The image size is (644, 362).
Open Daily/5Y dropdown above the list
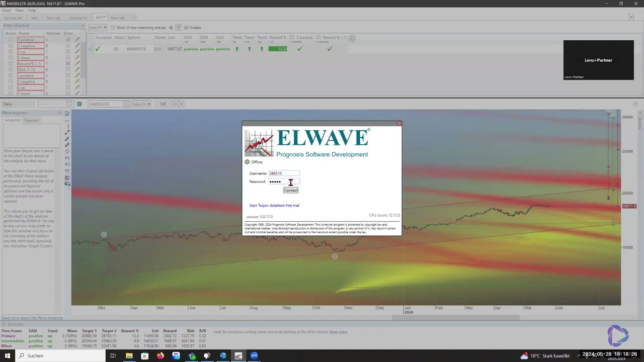click(98, 28)
